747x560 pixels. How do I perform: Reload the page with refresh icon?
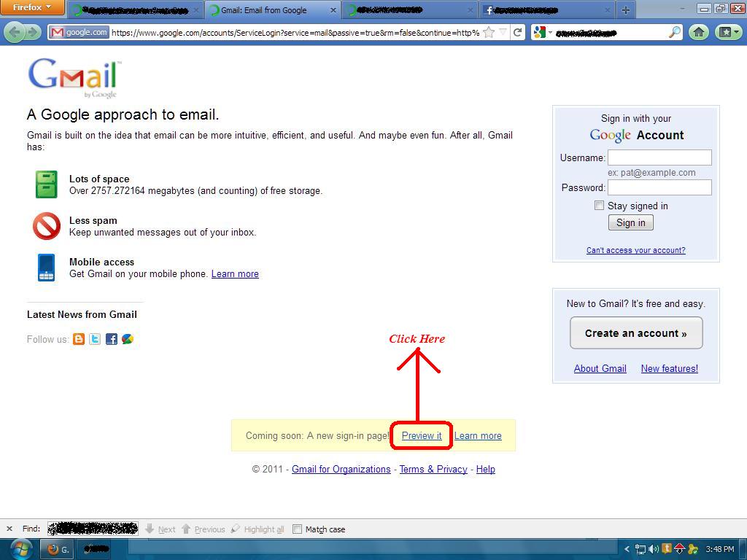coord(517,32)
